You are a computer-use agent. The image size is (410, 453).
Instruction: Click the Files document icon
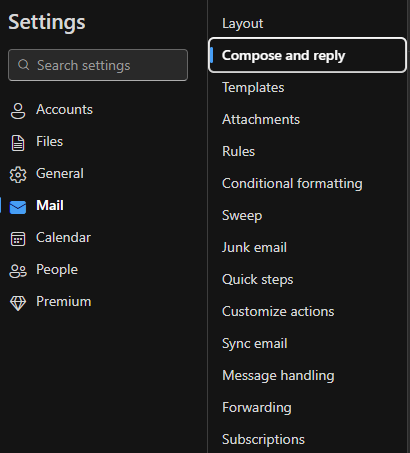(x=18, y=143)
